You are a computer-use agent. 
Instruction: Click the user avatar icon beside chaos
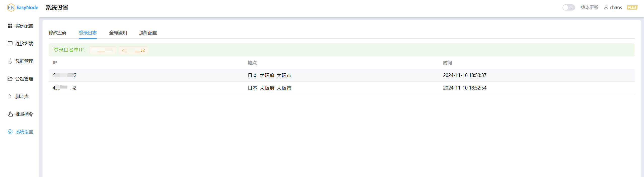[x=606, y=8]
